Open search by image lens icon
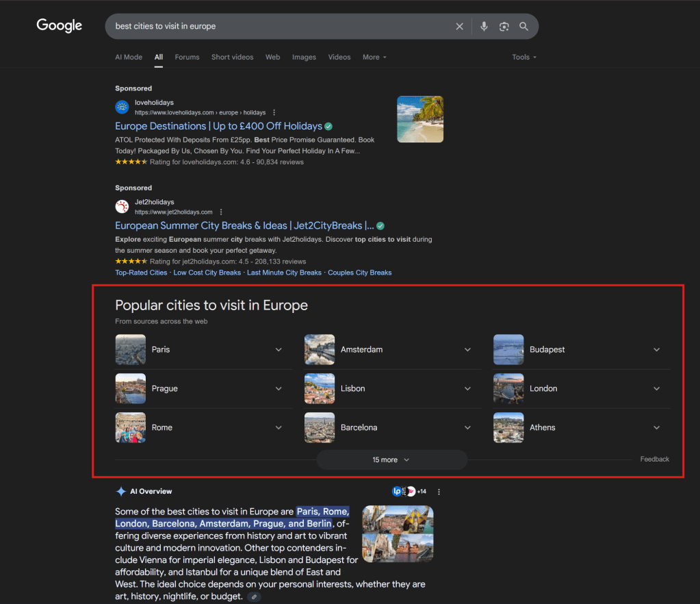 (x=504, y=27)
